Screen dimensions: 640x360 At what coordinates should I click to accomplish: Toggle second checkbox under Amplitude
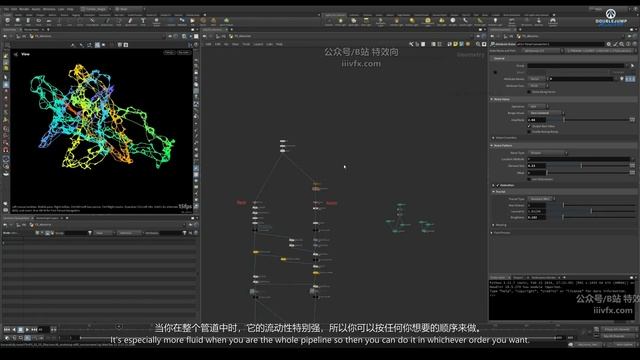point(529,132)
